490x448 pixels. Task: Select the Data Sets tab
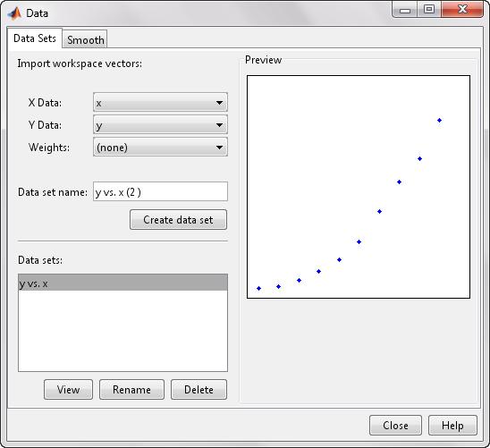click(35, 38)
